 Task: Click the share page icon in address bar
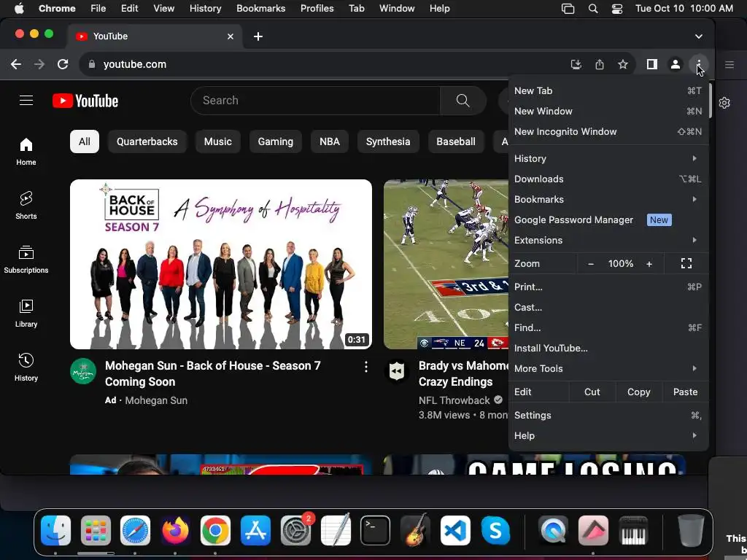600,64
